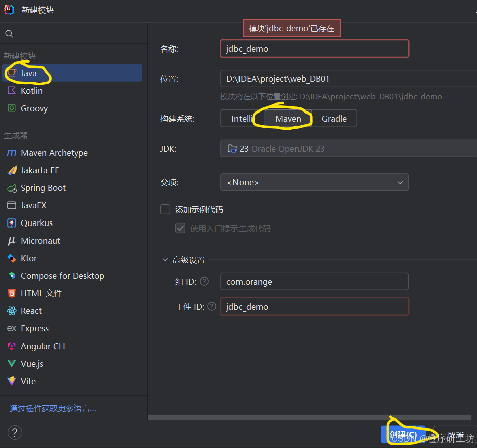
Task: Click the 组 ID help icon
Action: [x=204, y=281]
